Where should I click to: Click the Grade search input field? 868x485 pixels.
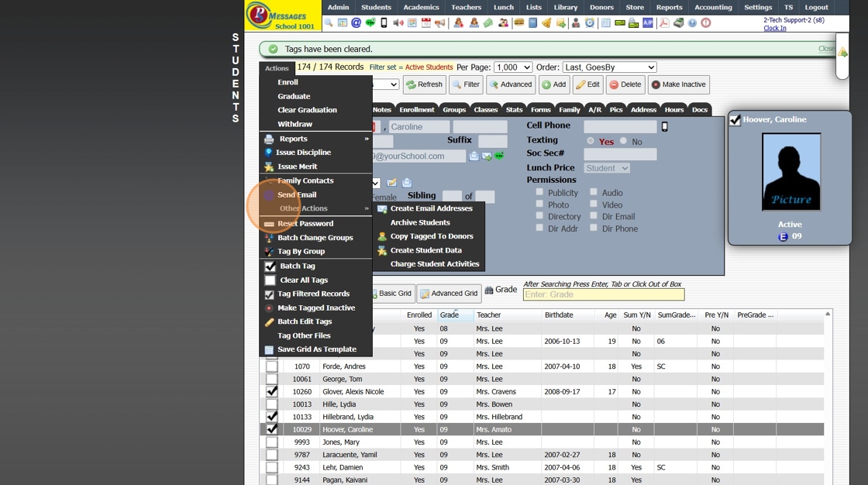click(x=603, y=294)
